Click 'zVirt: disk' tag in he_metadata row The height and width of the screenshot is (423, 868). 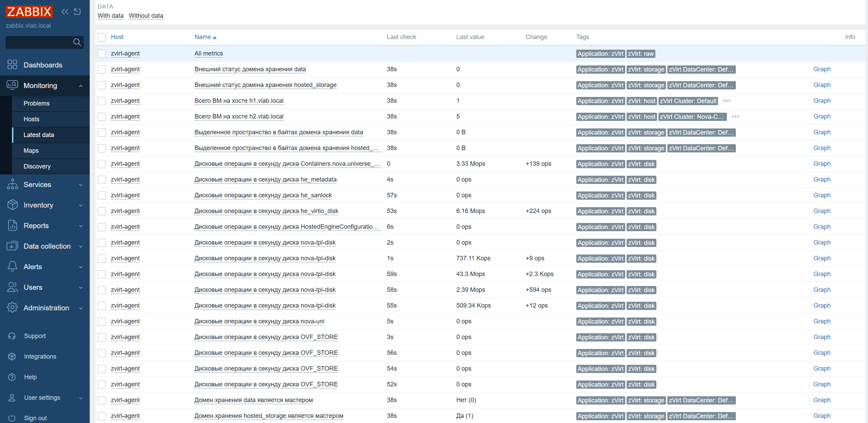point(641,180)
